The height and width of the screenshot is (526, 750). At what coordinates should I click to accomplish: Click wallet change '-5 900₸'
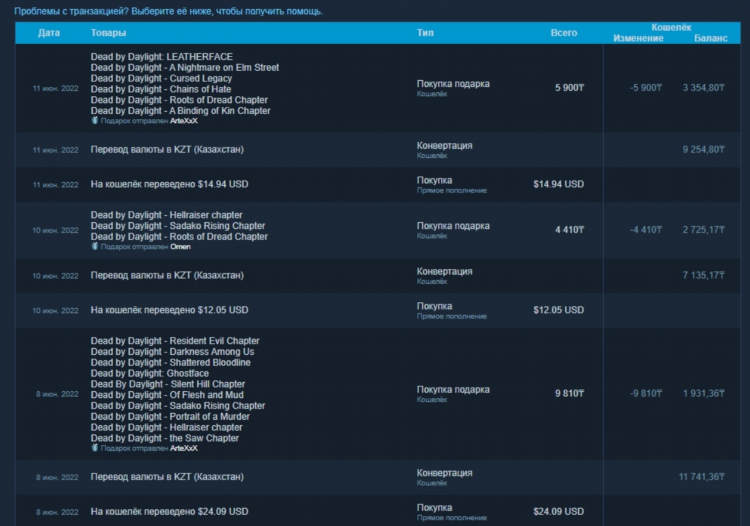pyautogui.click(x=646, y=88)
